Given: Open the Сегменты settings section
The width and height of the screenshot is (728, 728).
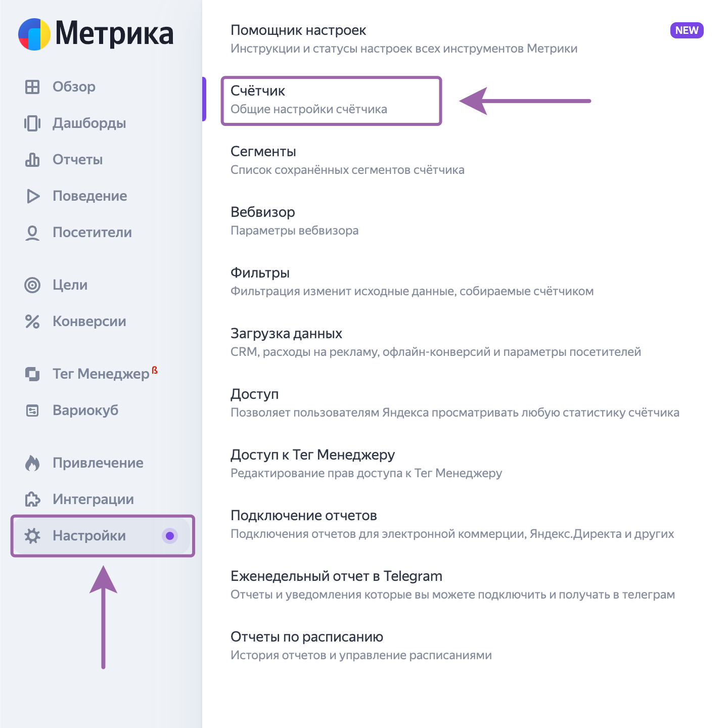Looking at the screenshot, I should (263, 151).
